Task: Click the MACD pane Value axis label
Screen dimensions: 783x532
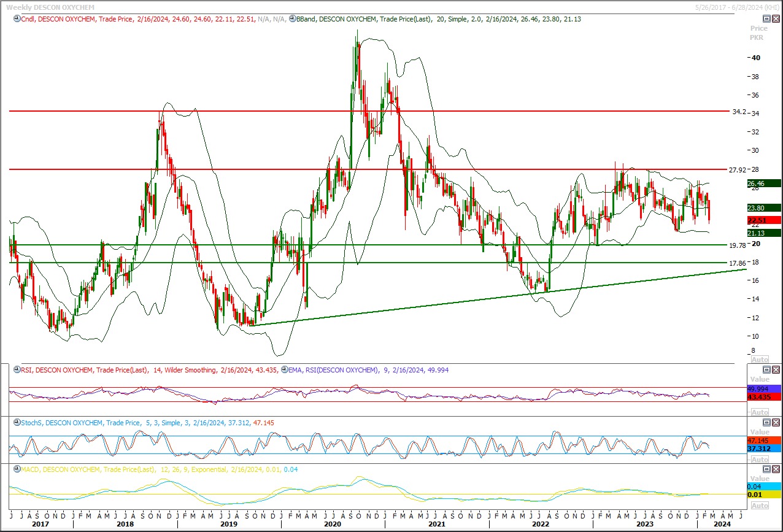Action: (x=760, y=479)
